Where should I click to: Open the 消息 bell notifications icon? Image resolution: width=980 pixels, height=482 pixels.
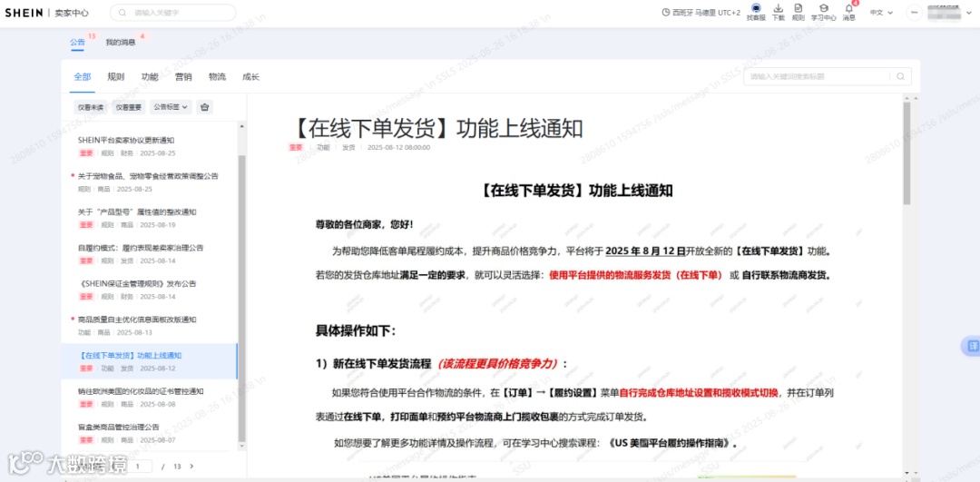coord(848,8)
